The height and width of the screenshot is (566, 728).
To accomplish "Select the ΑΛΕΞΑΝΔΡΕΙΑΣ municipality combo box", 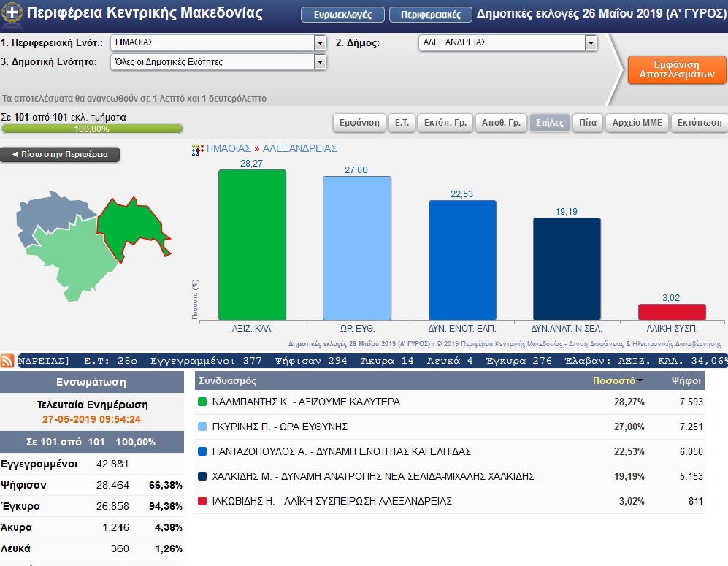I will coord(507,42).
